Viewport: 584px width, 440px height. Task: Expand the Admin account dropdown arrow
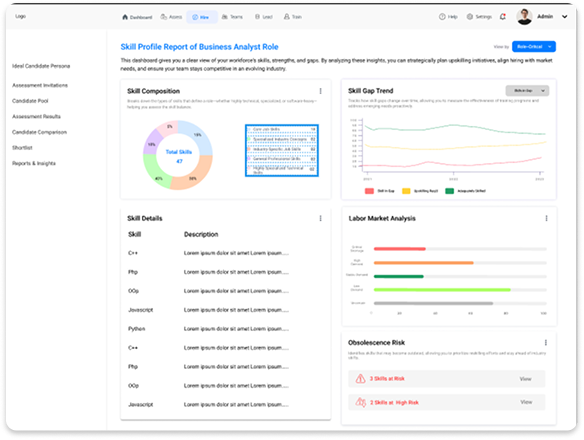pyautogui.click(x=565, y=17)
